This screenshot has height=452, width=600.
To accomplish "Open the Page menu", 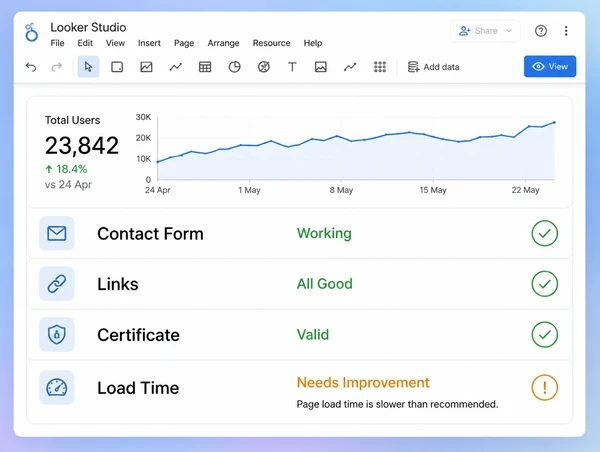I will [184, 43].
